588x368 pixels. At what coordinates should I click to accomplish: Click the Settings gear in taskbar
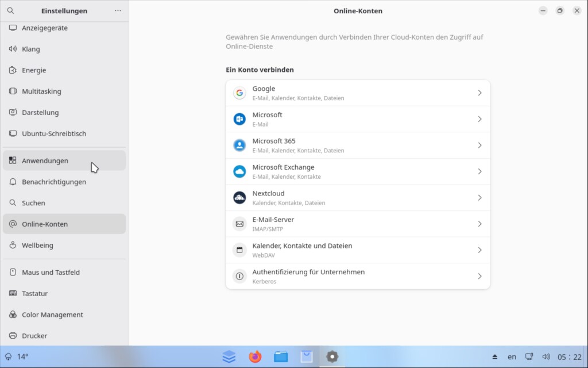point(332,356)
